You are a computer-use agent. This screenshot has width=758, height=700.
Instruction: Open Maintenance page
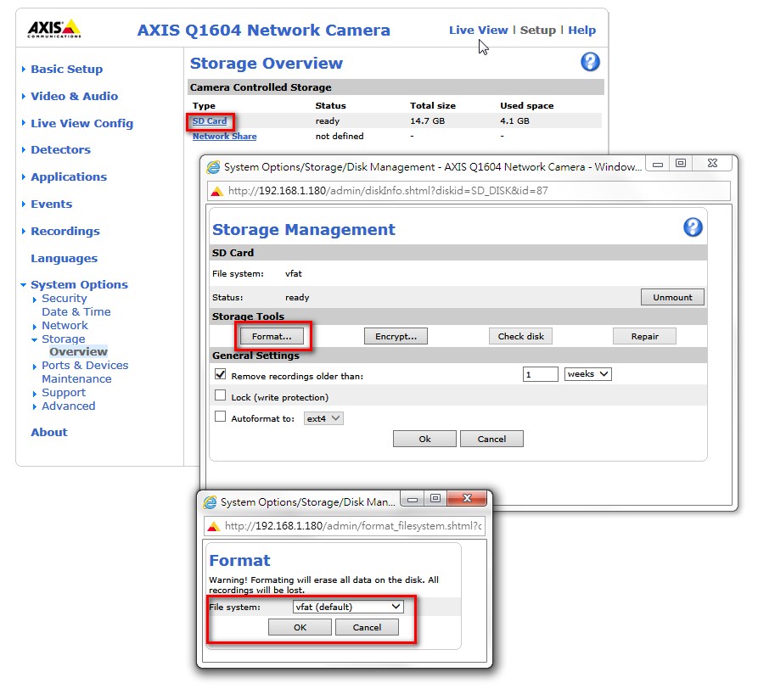[76, 379]
